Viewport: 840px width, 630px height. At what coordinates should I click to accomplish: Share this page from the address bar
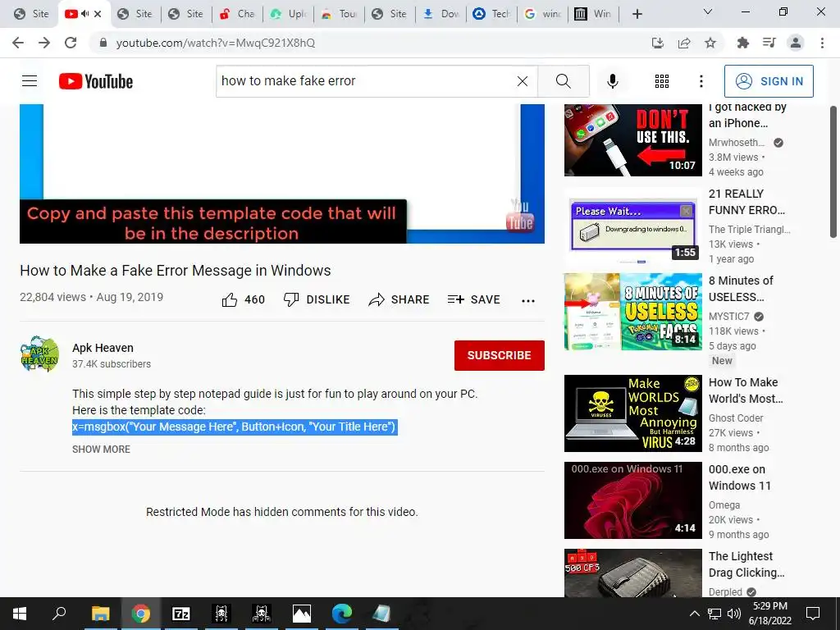point(684,43)
